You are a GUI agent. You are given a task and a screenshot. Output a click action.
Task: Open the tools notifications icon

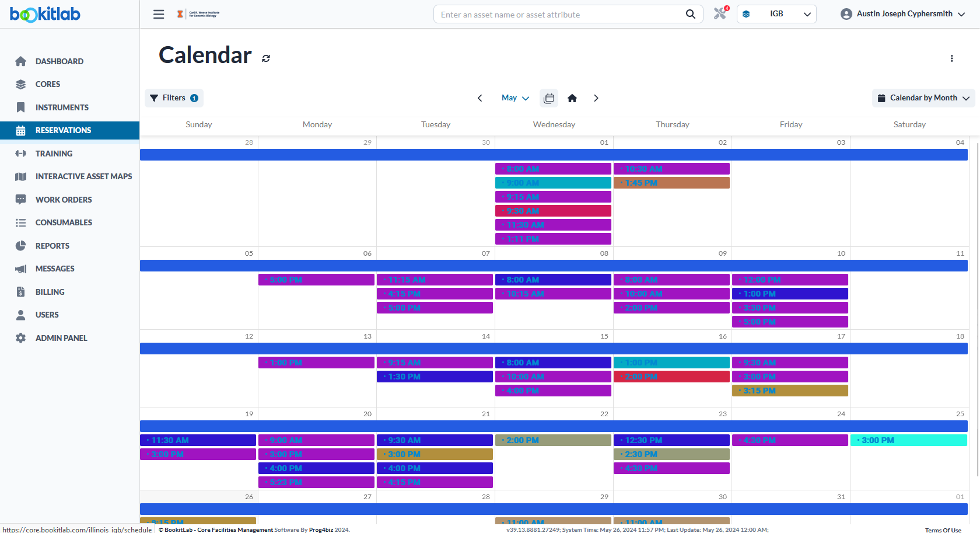click(721, 13)
